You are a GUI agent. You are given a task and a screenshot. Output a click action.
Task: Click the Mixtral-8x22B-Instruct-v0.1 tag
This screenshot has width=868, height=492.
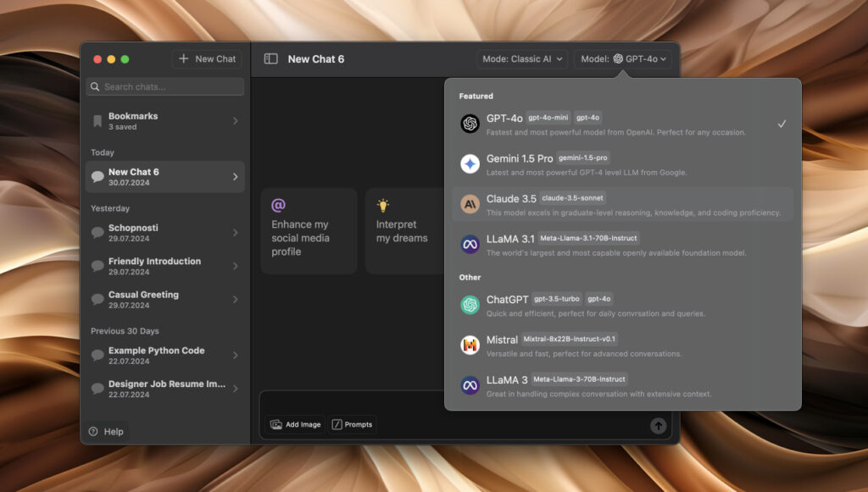(x=569, y=340)
